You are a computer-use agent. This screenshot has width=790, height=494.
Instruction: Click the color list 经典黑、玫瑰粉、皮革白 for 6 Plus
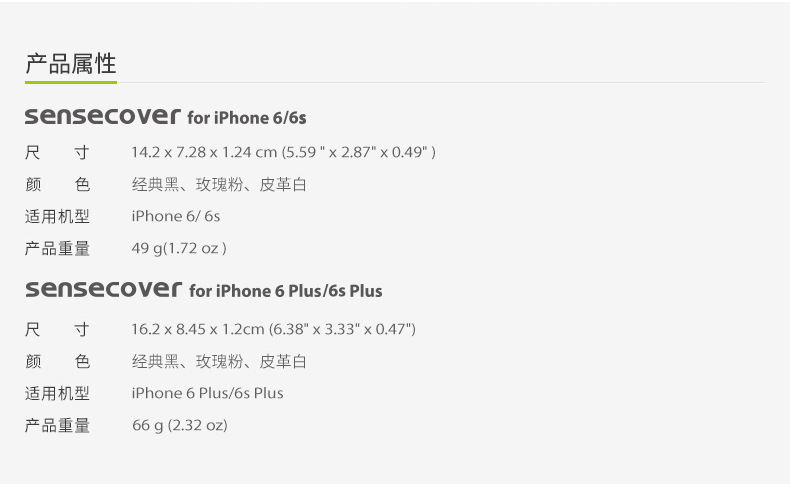[x=219, y=362]
